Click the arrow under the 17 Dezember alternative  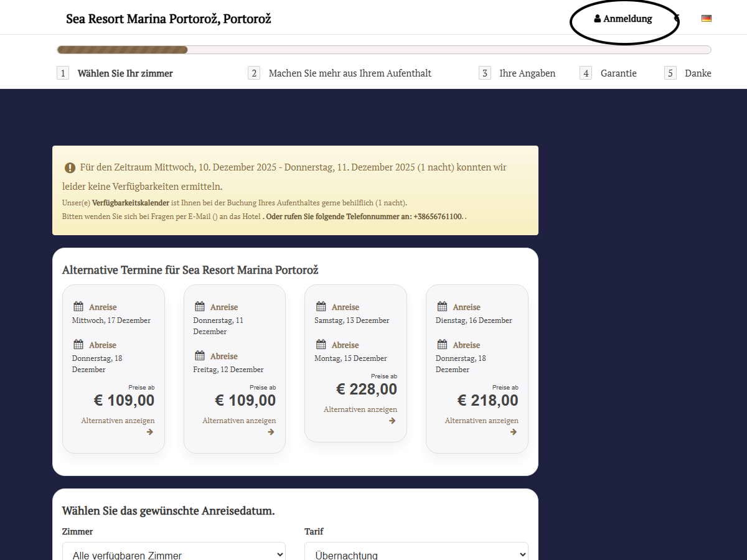pyautogui.click(x=149, y=432)
